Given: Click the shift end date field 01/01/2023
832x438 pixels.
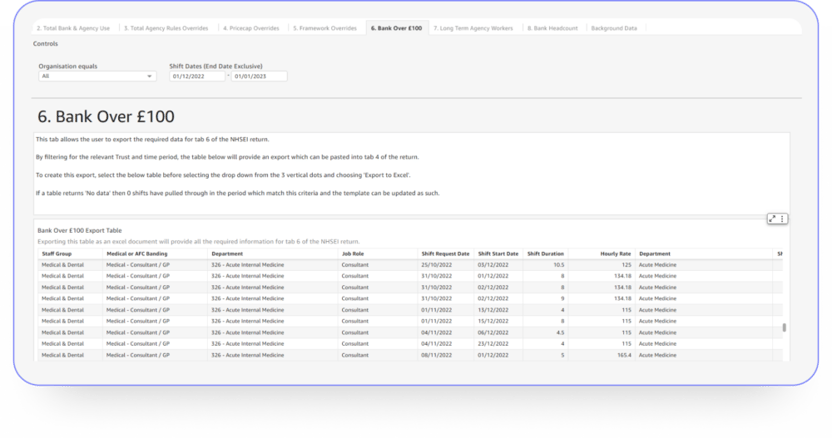Looking at the screenshot, I should [259, 76].
